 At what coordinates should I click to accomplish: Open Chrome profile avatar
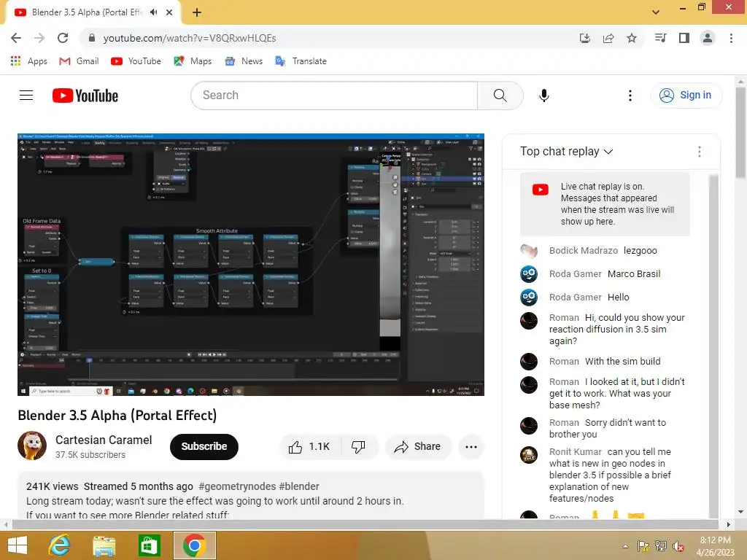pyautogui.click(x=708, y=38)
